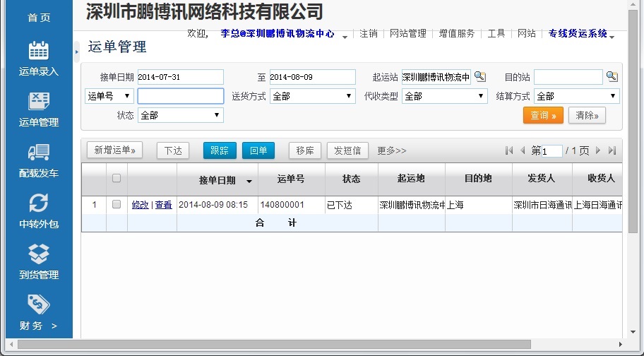Click the 起运站 lookup search icon

[480, 76]
